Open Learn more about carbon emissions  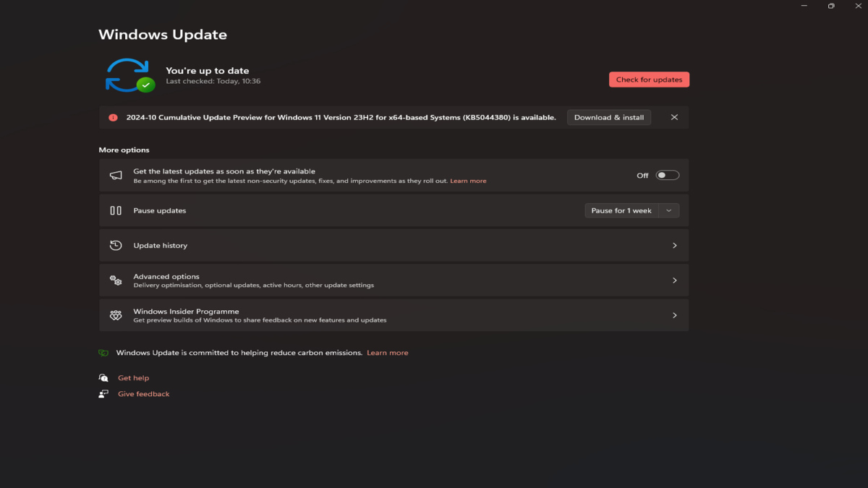tap(388, 353)
